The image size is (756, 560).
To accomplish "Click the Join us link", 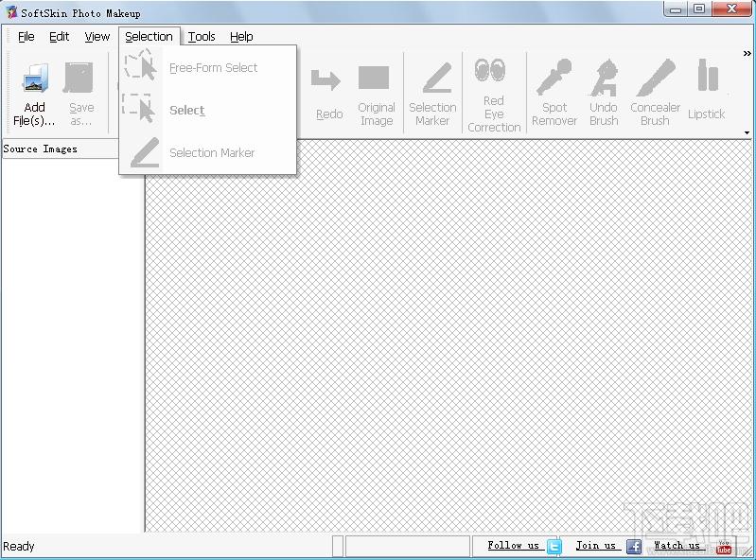I will (x=596, y=546).
